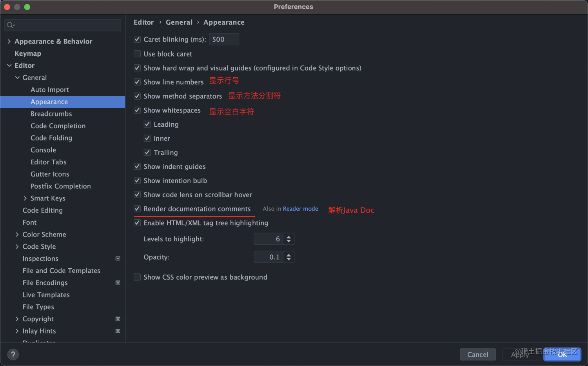588x366 pixels.
Task: Open the Code Completion settings page
Action: point(58,126)
